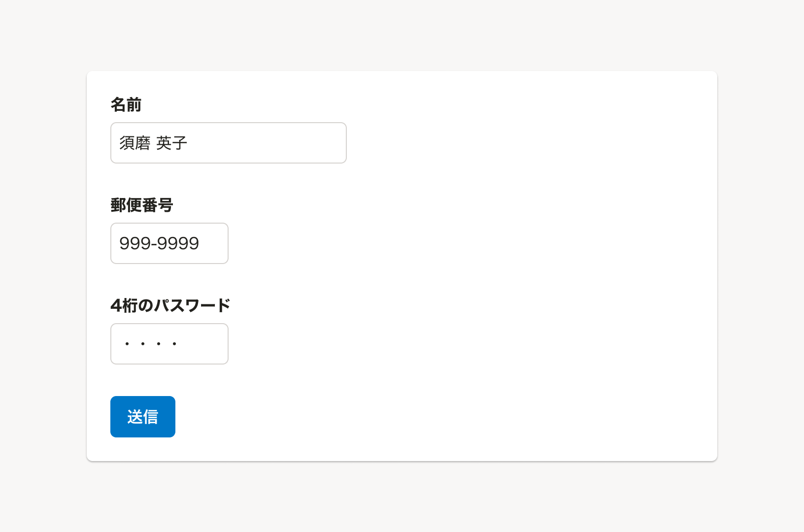Click the masked password dots
This screenshot has height=532, width=804.
151,344
